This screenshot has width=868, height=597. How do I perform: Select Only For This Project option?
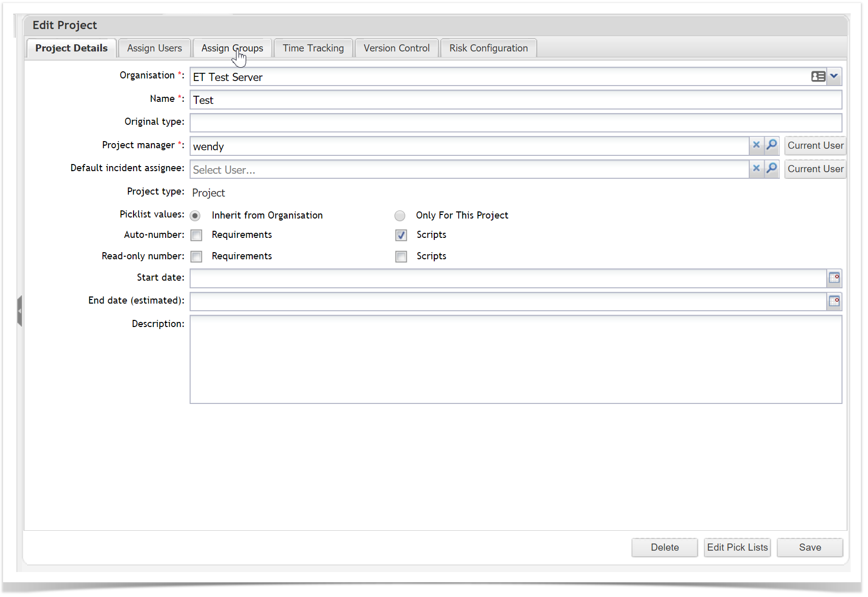(x=400, y=216)
